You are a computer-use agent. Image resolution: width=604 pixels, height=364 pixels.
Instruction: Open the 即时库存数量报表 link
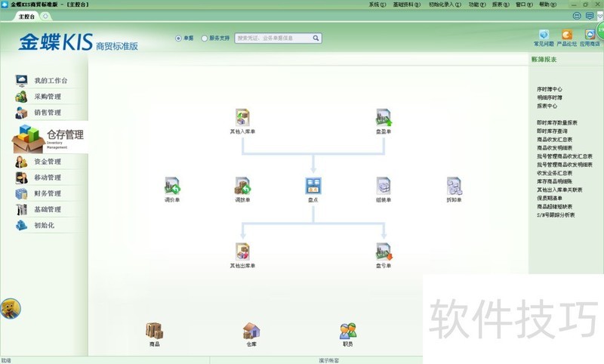tap(557, 122)
